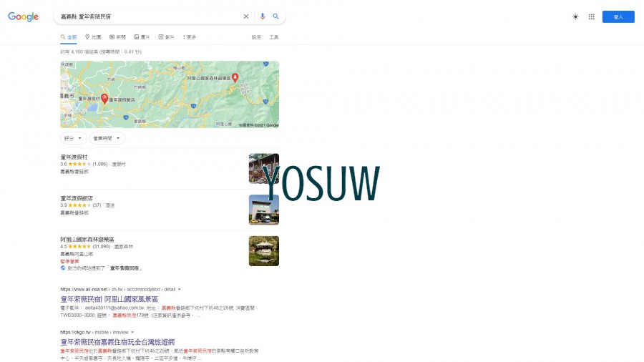This screenshot has width=644, height=362.
Task: Expand the arrow beside ali-nsa.net URL
Action: pyautogui.click(x=180, y=289)
